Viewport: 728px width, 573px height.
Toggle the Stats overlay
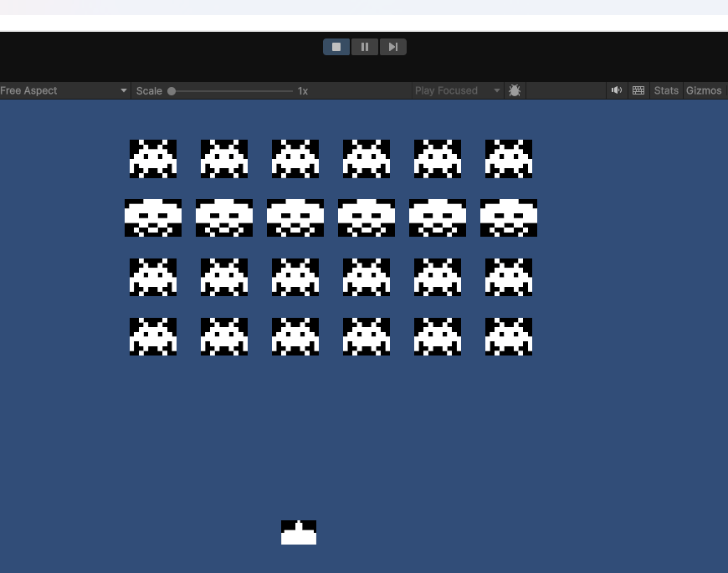(x=666, y=90)
